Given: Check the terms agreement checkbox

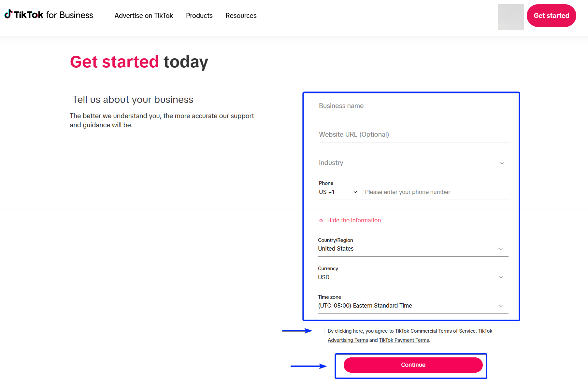Looking at the screenshot, I should pyautogui.click(x=321, y=331).
